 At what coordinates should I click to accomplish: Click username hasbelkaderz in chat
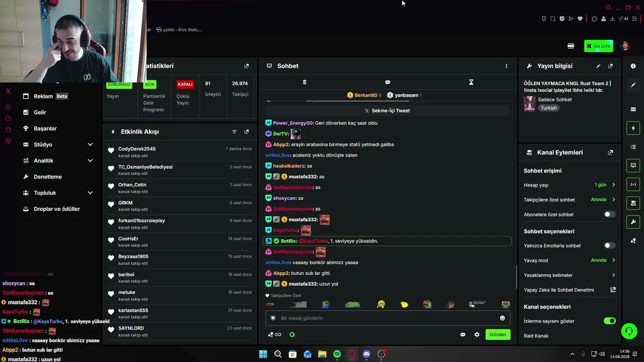pos(289,166)
